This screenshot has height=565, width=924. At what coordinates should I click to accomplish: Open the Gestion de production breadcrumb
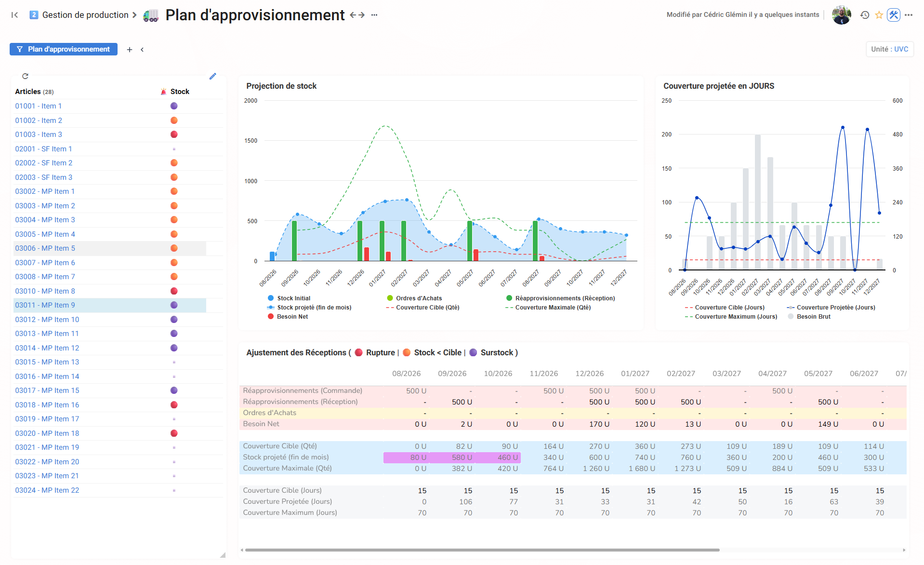point(85,15)
